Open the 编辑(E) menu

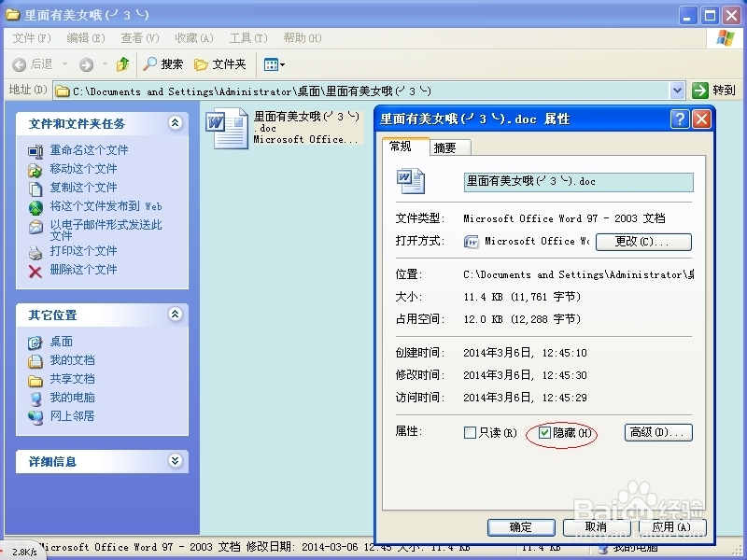[86, 38]
